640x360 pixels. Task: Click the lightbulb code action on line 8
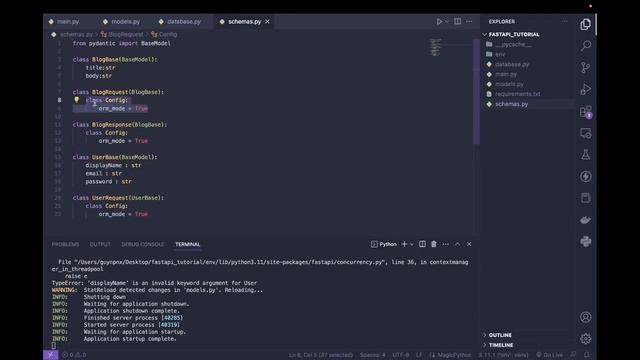pyautogui.click(x=77, y=100)
